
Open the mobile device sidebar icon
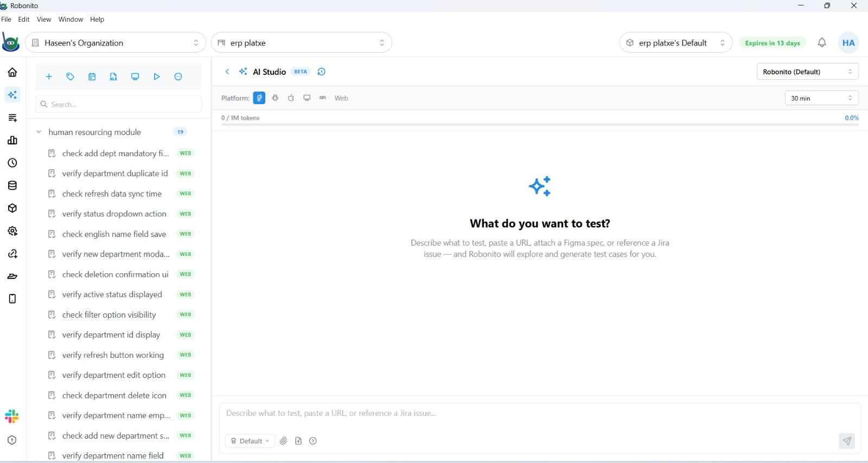point(12,299)
